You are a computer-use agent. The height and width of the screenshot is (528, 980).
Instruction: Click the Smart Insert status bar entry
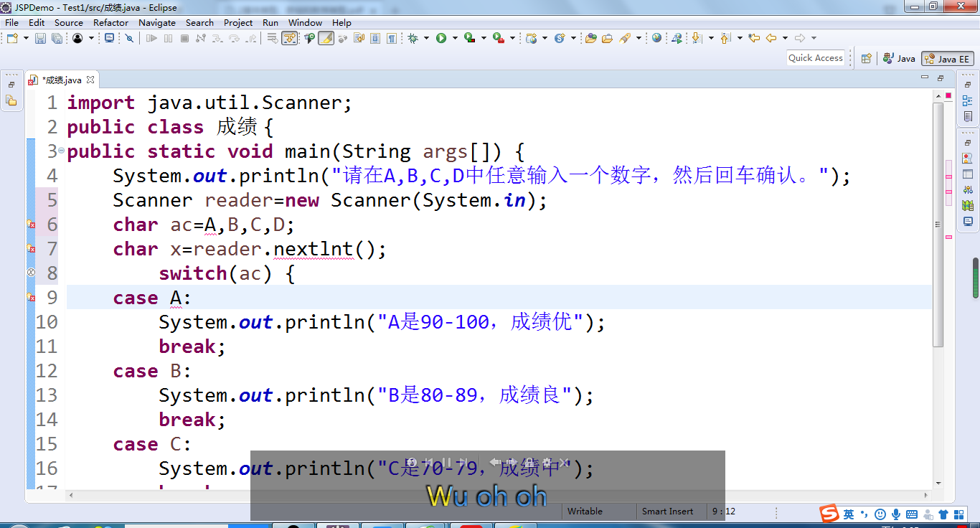667,511
